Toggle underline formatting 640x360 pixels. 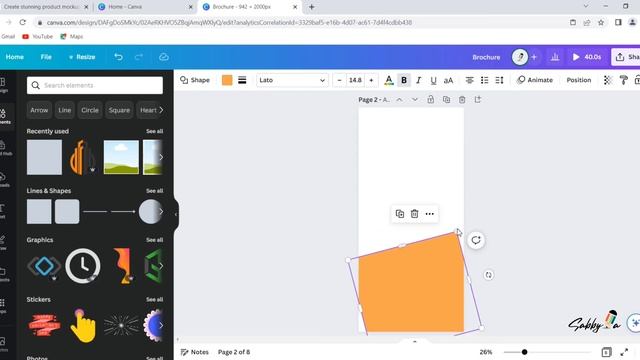[433, 80]
